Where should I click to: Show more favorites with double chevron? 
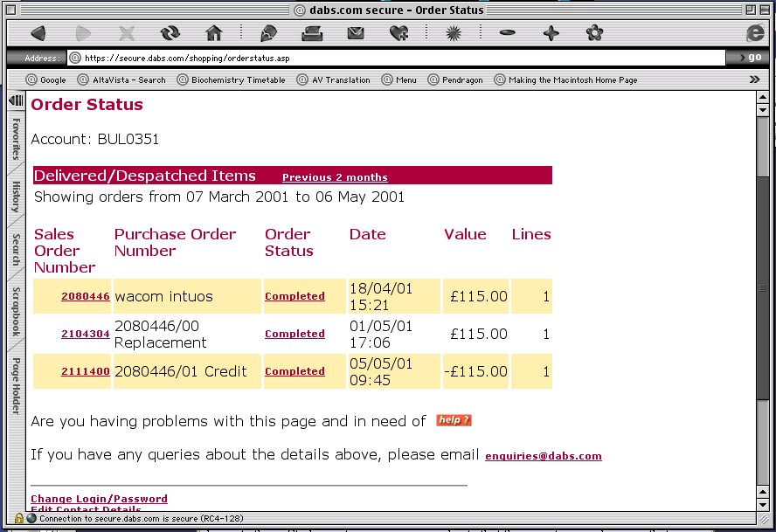coord(754,79)
